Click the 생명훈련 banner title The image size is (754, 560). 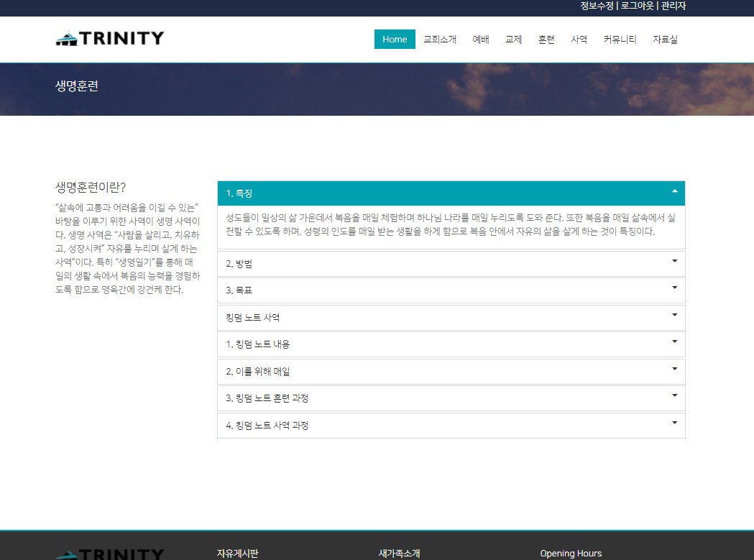(77, 86)
